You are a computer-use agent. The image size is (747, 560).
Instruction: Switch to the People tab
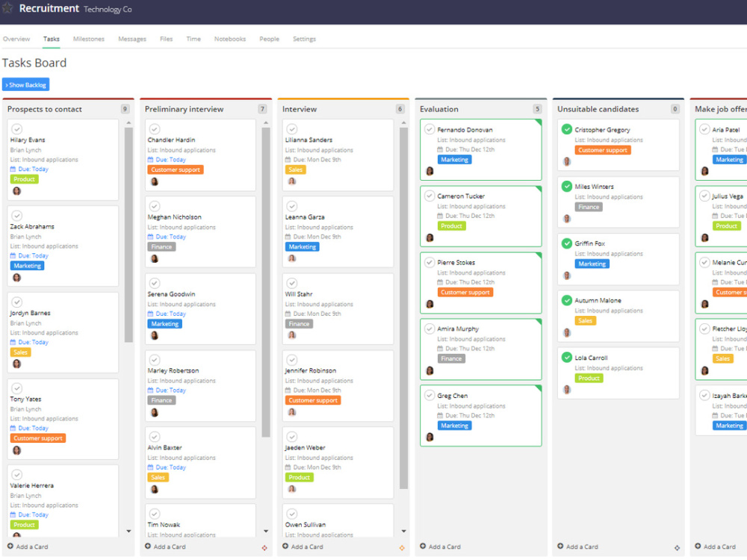tap(269, 39)
